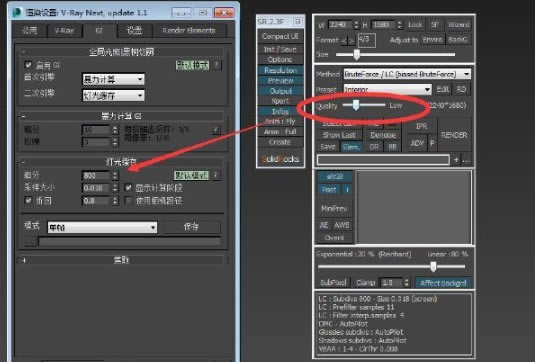This screenshot has width=535, height=362.
Task: Click the SolidRocks logo button
Action: (x=280, y=159)
